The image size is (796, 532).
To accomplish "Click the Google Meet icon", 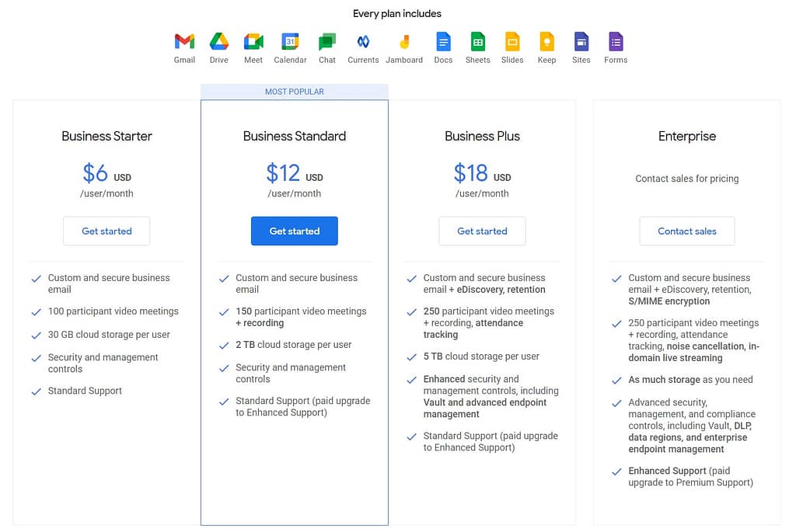I will 253,42.
